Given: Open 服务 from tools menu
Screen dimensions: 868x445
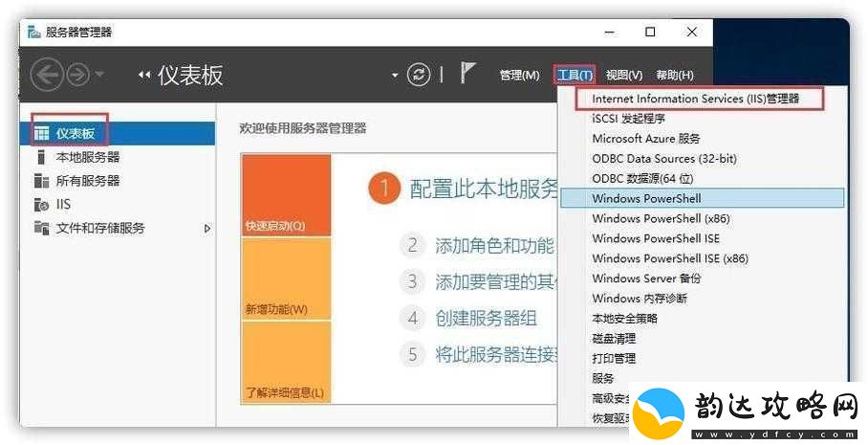Looking at the screenshot, I should [603, 379].
